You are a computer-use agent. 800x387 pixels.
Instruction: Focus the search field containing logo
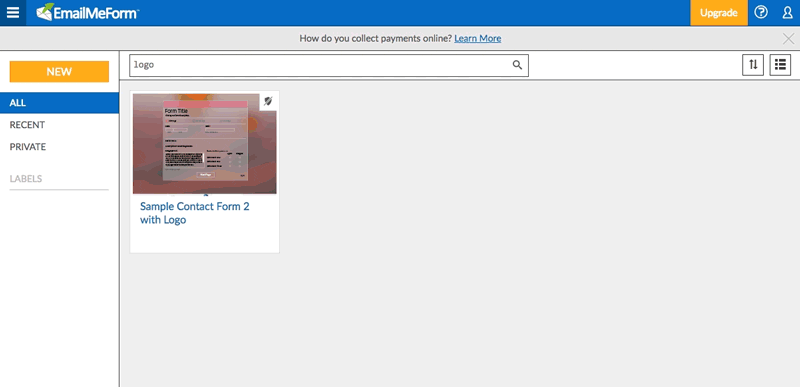coord(329,65)
